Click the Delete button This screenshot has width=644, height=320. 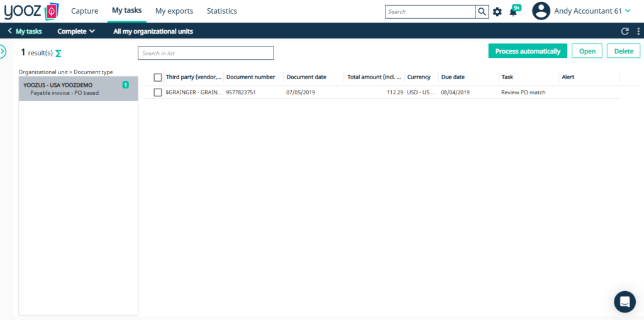[623, 52]
